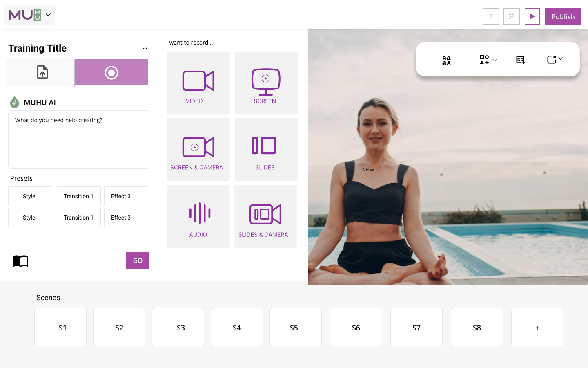This screenshot has height=368, width=588.
Task: Select the first row Effect 3 preset
Action: click(x=126, y=196)
